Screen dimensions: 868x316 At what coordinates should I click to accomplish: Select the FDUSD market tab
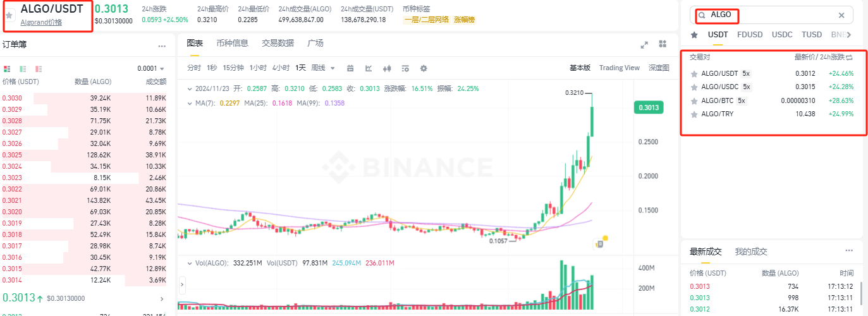[x=750, y=35]
